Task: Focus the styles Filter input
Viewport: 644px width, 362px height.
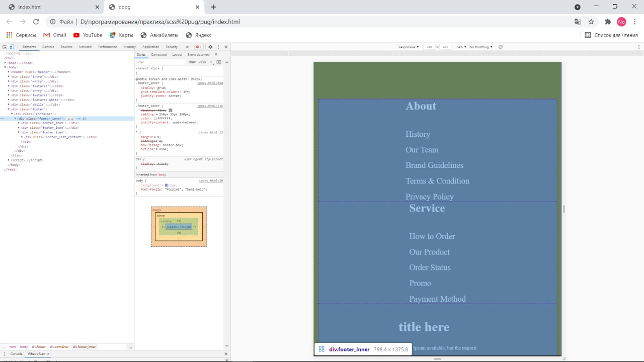Action: coord(160,62)
